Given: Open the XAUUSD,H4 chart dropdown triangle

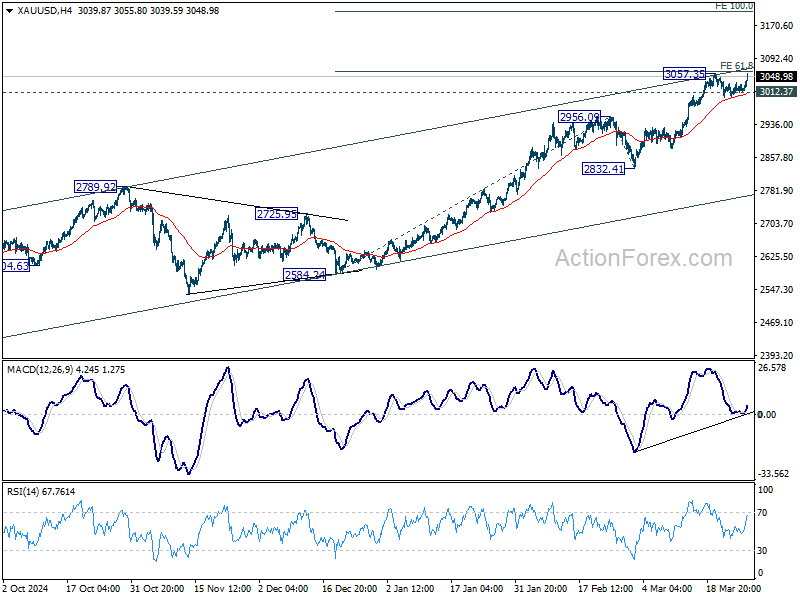Looking at the screenshot, I should pyautogui.click(x=10, y=11).
